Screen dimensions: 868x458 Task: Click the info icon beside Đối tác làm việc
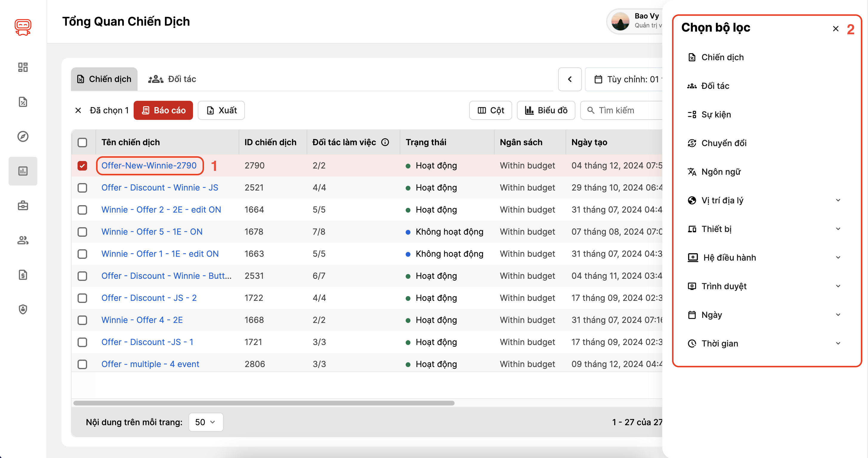pyautogui.click(x=385, y=142)
